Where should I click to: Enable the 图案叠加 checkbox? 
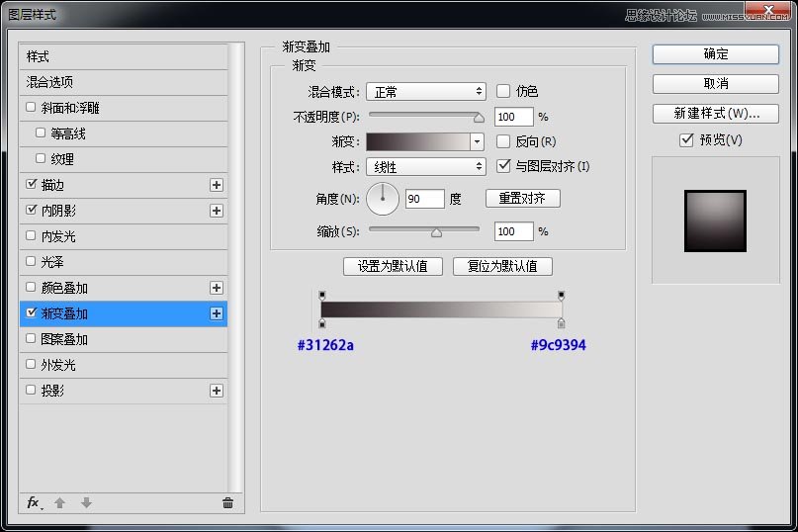(31, 338)
